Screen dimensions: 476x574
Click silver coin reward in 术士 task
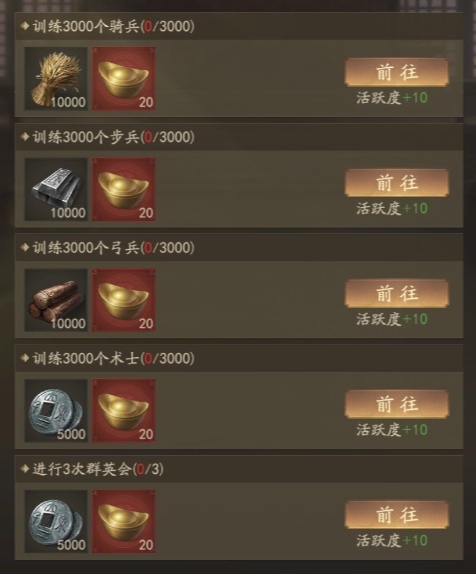pos(56,411)
